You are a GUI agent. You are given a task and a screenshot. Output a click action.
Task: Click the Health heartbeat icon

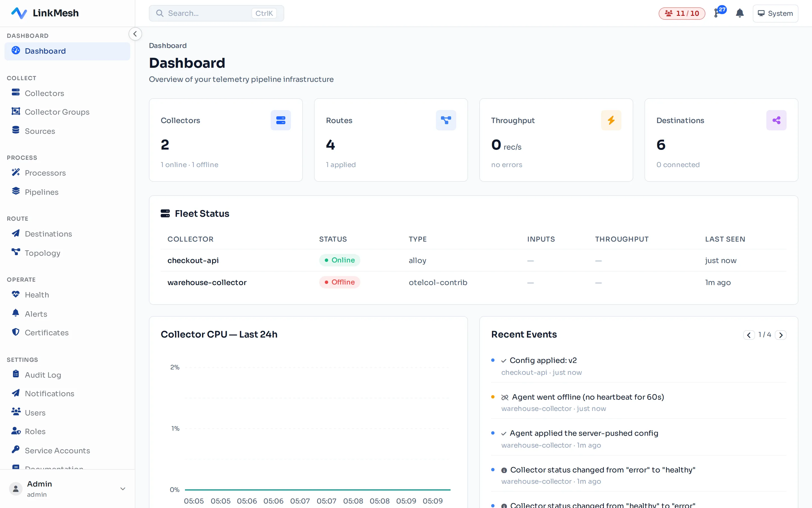[16, 294]
